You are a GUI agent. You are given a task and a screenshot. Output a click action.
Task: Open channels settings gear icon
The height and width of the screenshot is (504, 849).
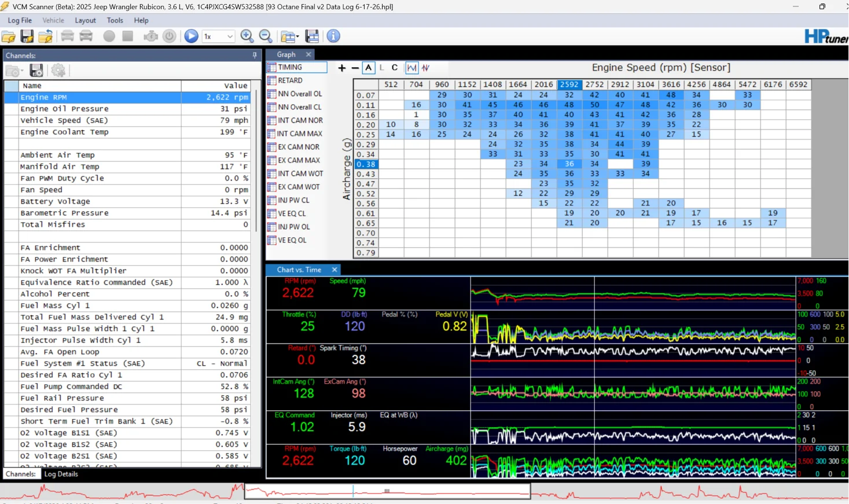pyautogui.click(x=58, y=71)
